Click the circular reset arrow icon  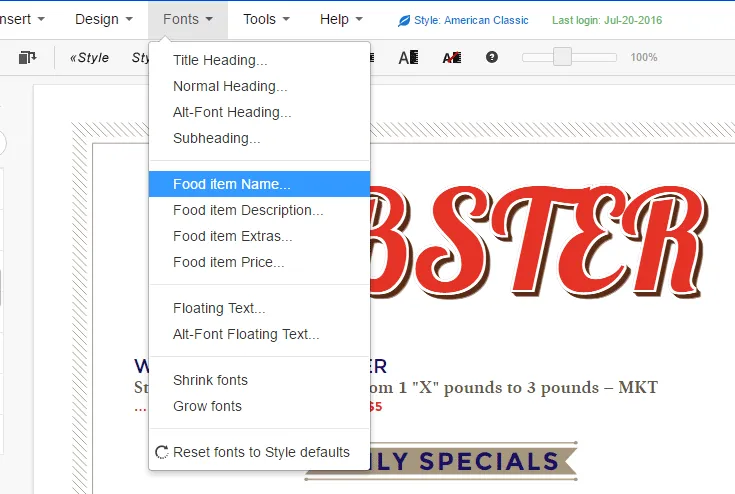(x=161, y=452)
